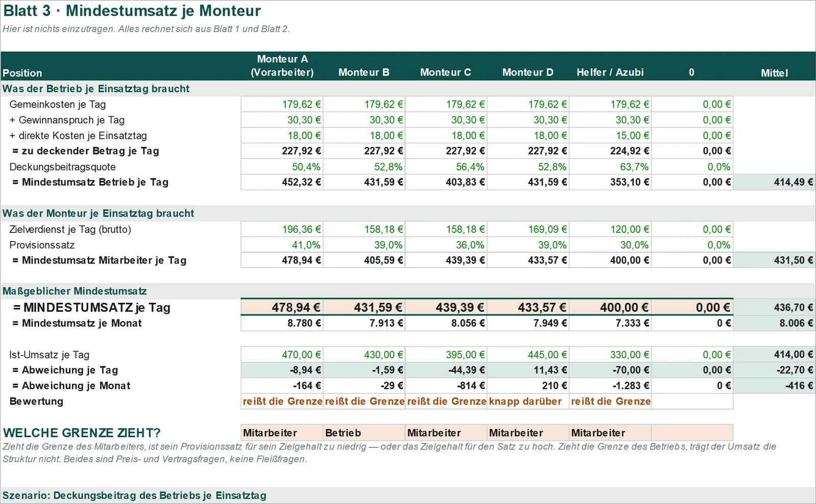Click the "+ Gewinnanspruch je Tag" row label
Screen dimensions: 816x504
[67, 120]
